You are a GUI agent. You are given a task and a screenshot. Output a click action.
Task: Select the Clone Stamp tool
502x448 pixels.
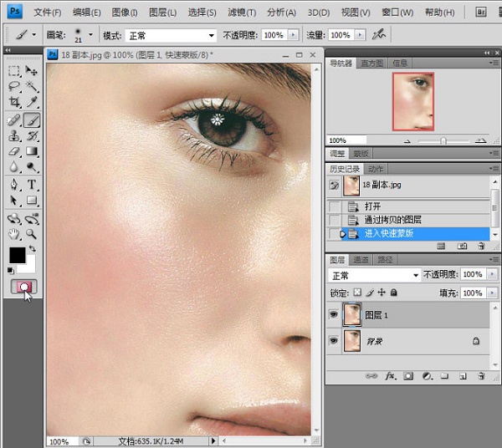pos(13,136)
